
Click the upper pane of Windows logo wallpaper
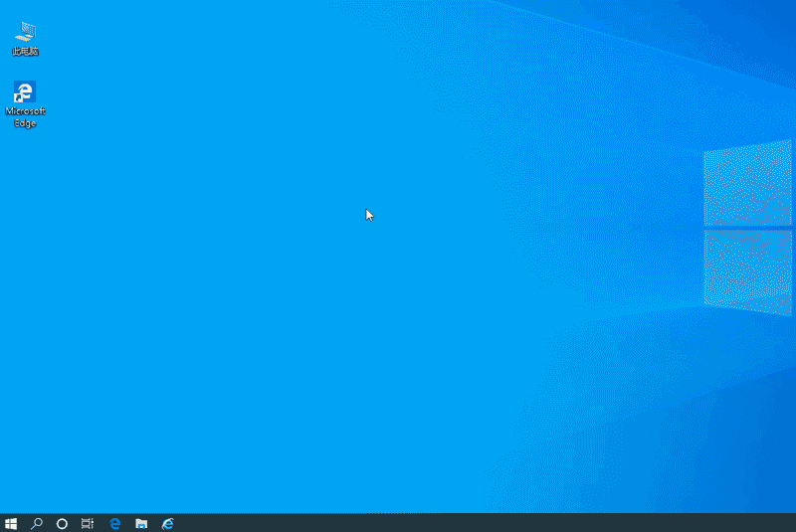pos(748,184)
